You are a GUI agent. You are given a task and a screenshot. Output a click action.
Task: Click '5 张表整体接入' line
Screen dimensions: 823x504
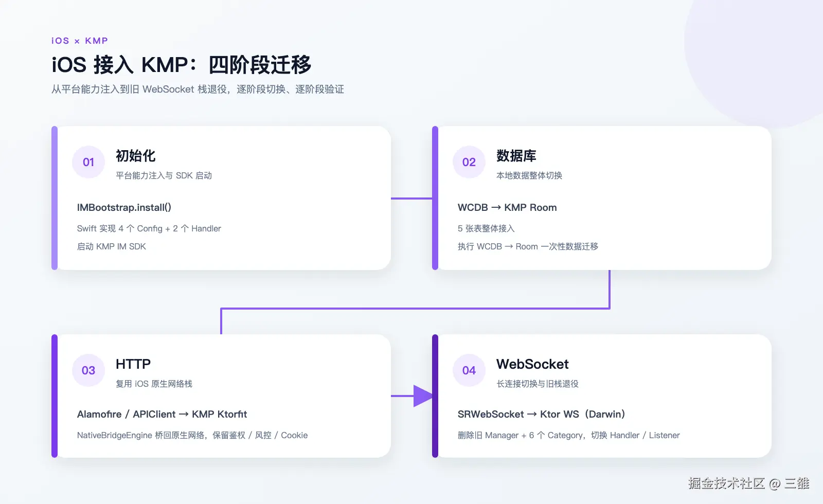pos(486,228)
